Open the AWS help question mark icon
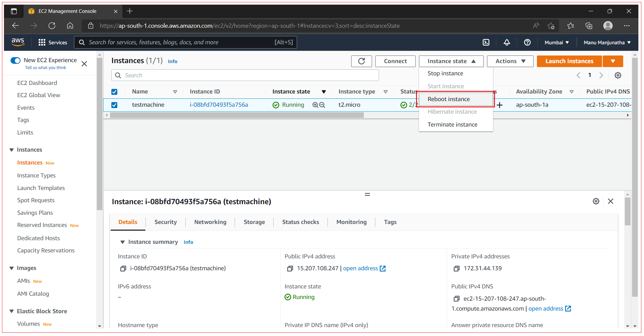This screenshot has width=644, height=336. [x=527, y=42]
